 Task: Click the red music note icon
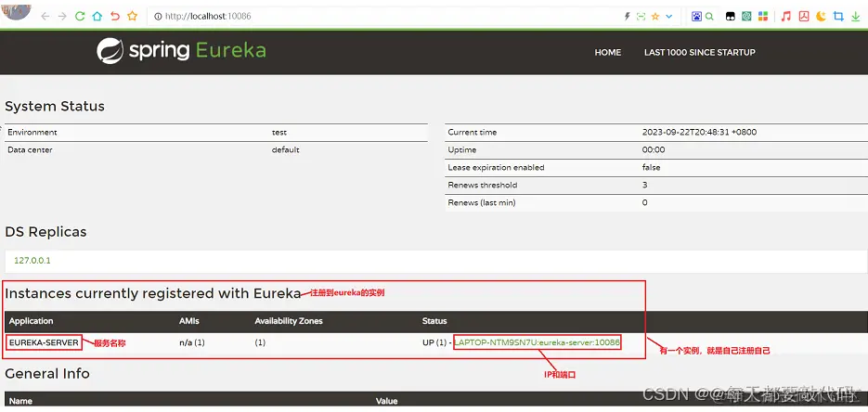point(786,17)
